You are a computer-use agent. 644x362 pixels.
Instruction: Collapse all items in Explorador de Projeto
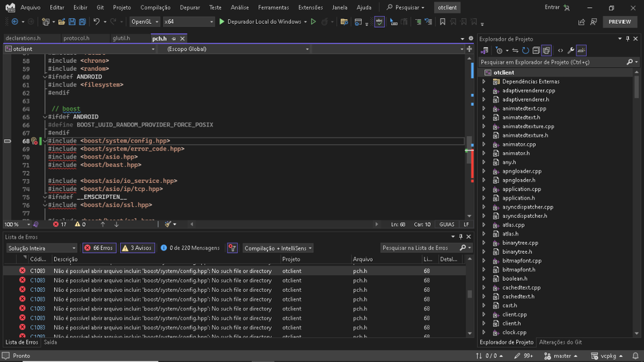point(536,50)
